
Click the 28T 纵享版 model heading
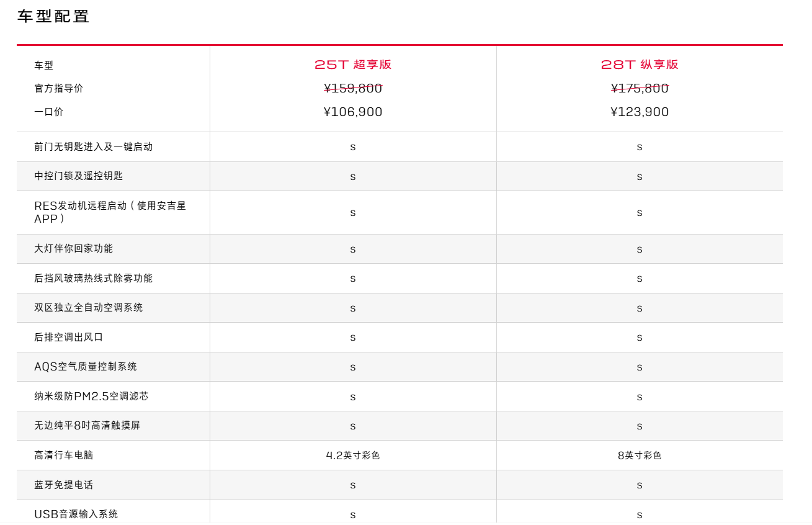pos(640,65)
